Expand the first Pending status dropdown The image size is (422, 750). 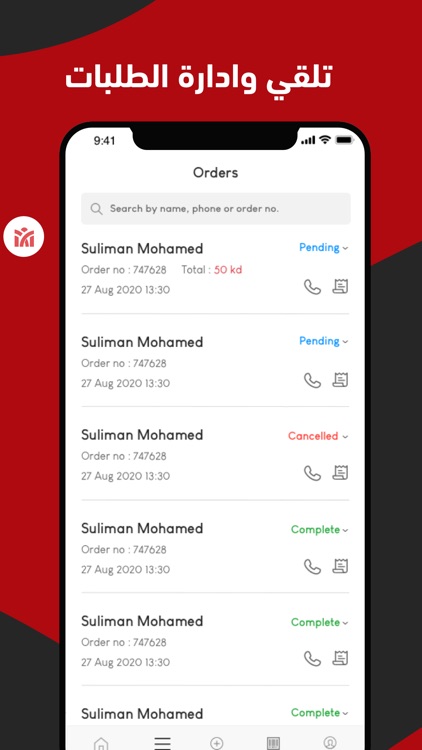[x=323, y=248]
